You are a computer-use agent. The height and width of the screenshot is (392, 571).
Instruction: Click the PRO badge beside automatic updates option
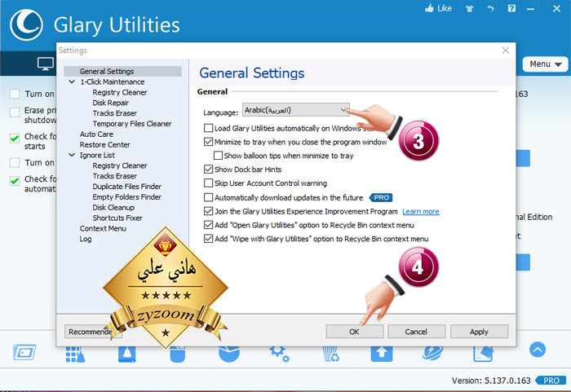[x=381, y=198]
